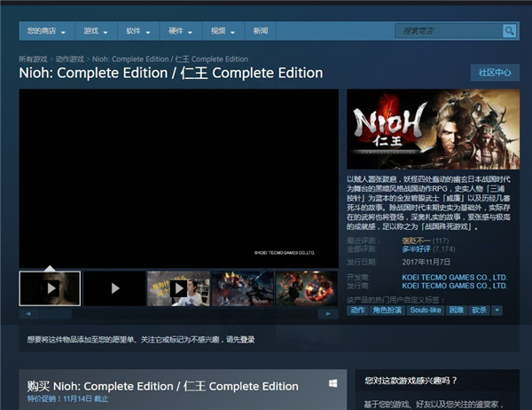Viewport: 532px width, 410px height.
Task: Click the 登录 link in wishlist notice
Action: pos(247,339)
